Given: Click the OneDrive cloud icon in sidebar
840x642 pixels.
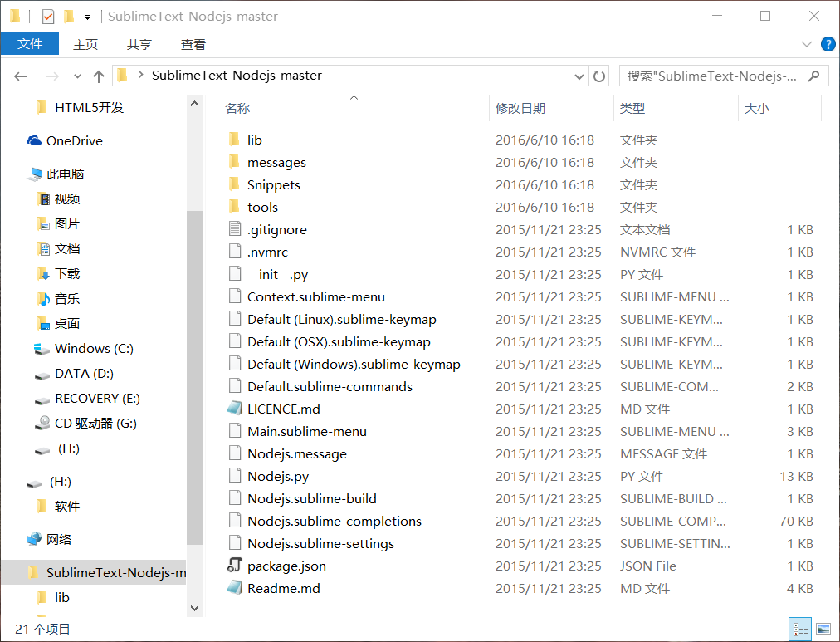Looking at the screenshot, I should (x=34, y=140).
